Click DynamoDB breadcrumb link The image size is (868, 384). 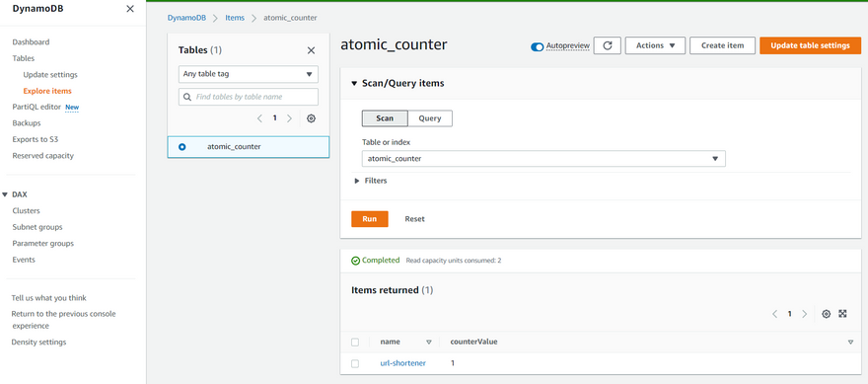coord(186,18)
